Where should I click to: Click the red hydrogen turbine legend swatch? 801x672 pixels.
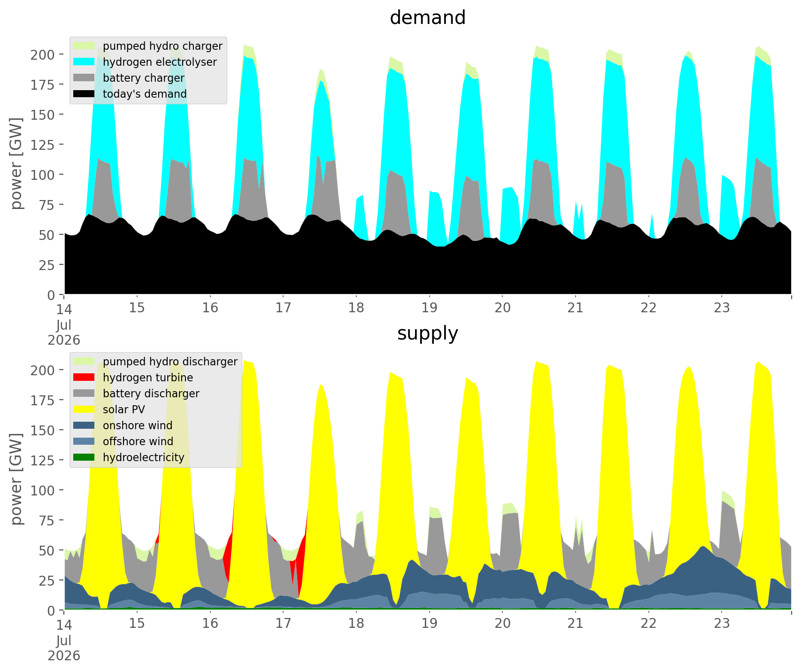(x=84, y=378)
